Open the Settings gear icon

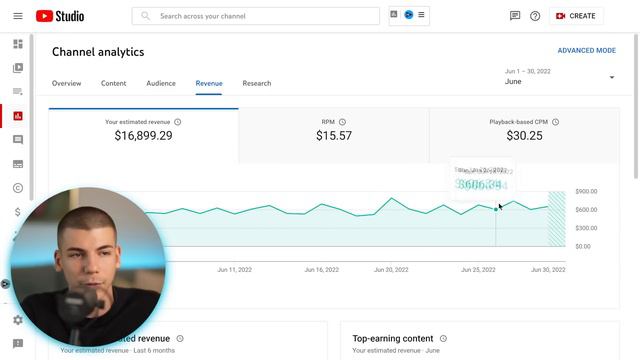[x=18, y=320]
